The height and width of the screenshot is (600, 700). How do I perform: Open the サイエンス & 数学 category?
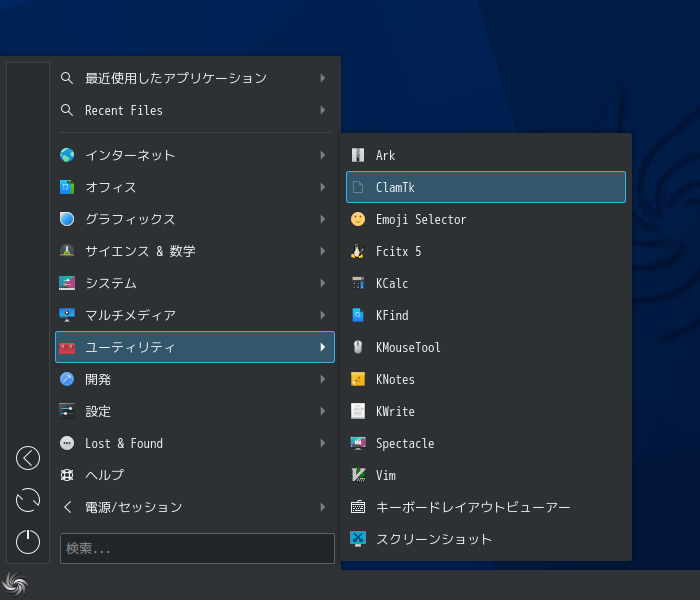pyautogui.click(x=195, y=251)
